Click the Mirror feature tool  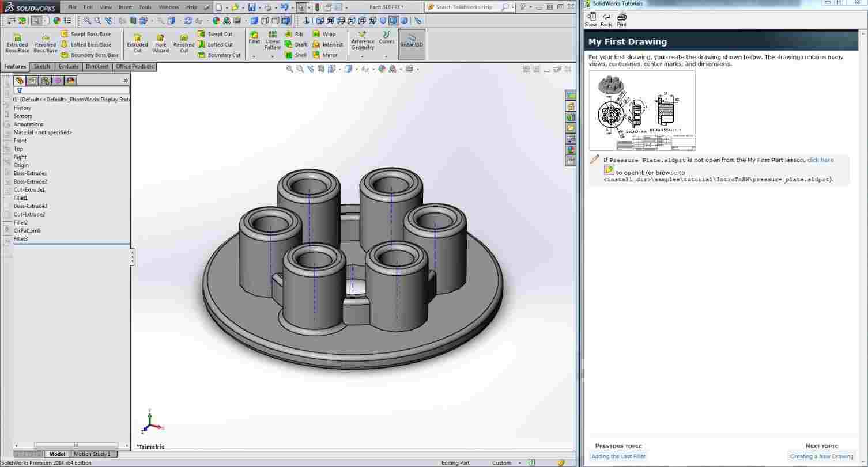click(324, 55)
